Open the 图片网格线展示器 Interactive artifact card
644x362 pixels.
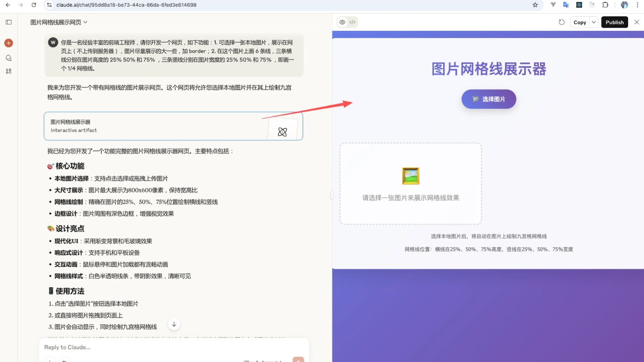coord(173,126)
